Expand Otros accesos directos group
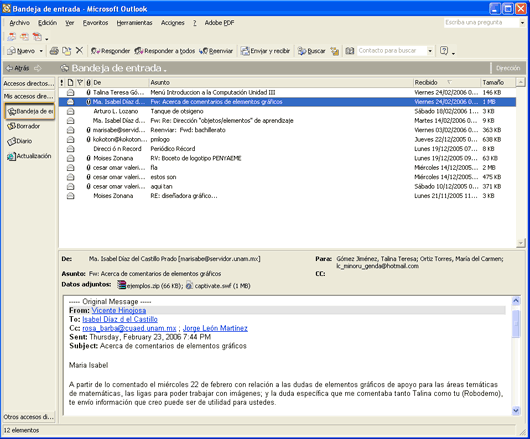 29,417
